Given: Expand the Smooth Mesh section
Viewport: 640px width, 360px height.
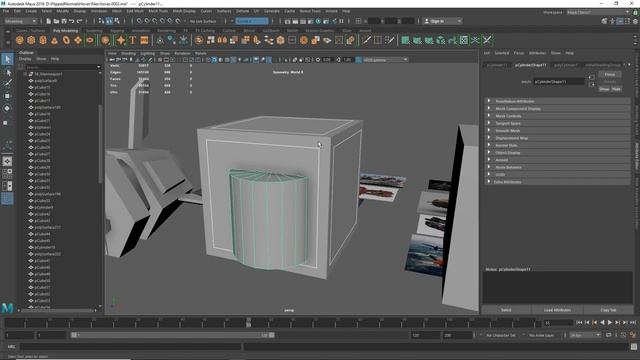Looking at the screenshot, I should click(x=558, y=131).
